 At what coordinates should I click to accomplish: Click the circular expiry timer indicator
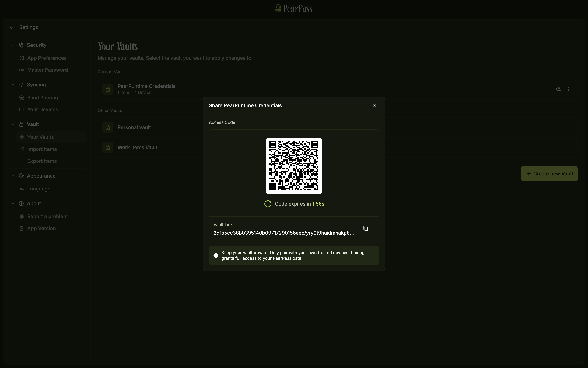(x=268, y=204)
